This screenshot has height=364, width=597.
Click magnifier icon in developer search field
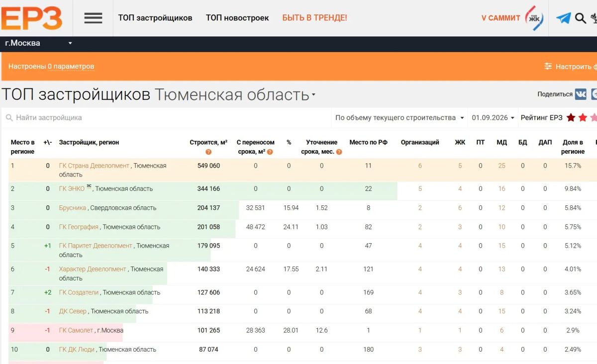9,118
